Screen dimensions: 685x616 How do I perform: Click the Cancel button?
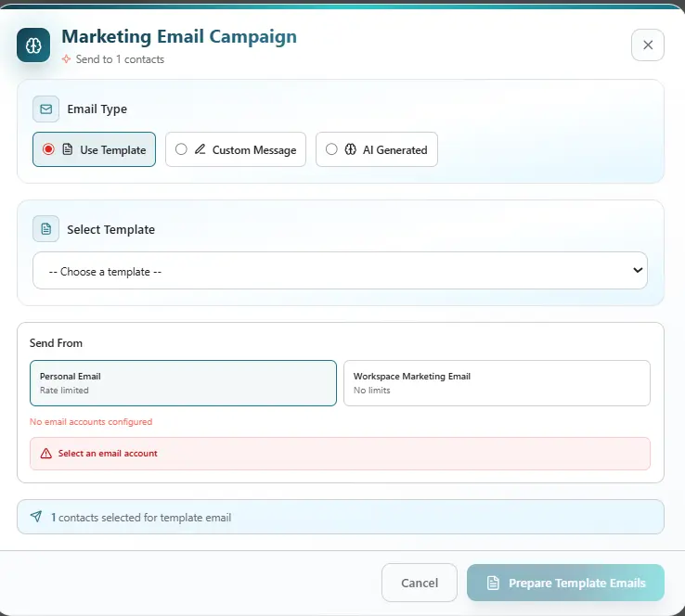(420, 583)
